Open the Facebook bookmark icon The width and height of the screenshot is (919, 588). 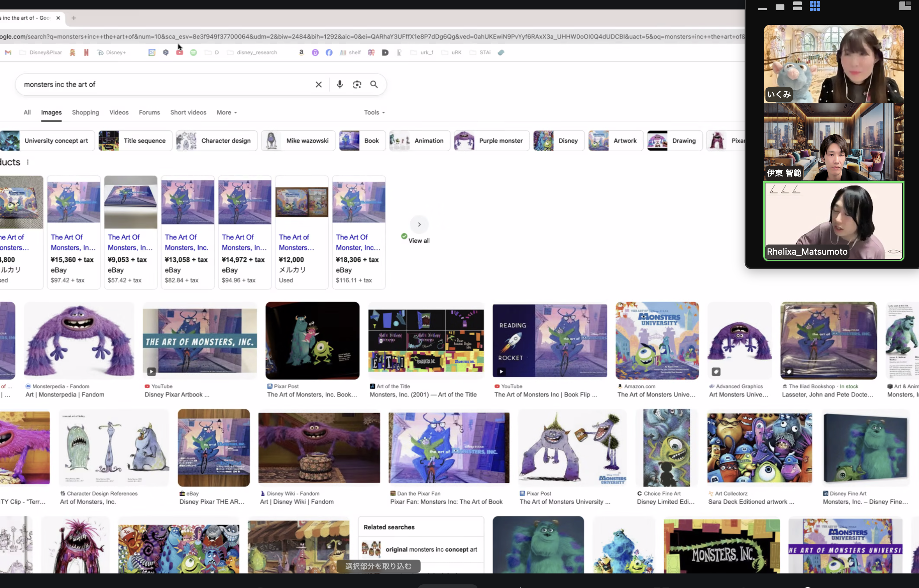[329, 52]
